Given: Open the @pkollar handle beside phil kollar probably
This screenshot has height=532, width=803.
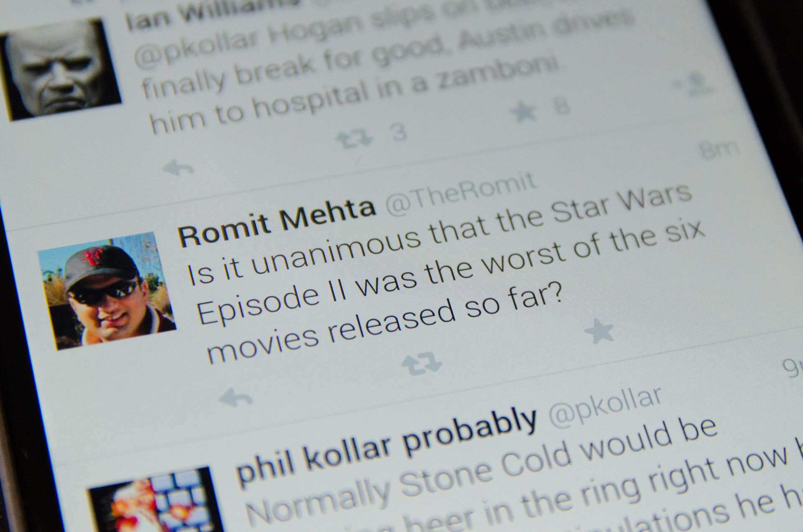Looking at the screenshot, I should pyautogui.click(x=605, y=407).
